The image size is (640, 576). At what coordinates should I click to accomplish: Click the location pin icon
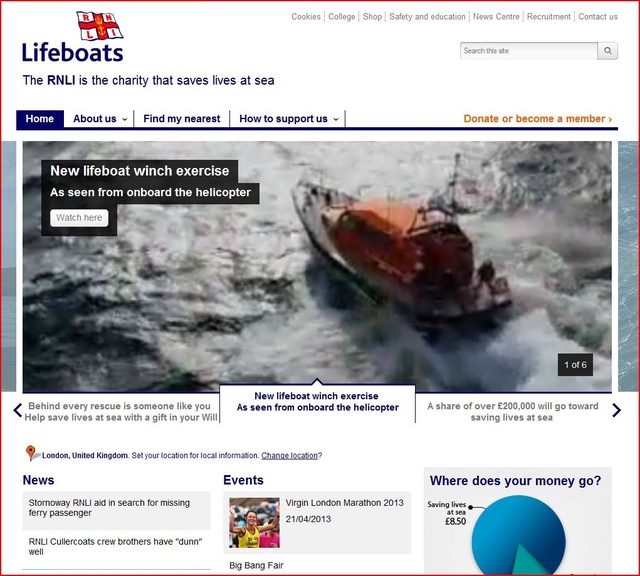(31, 454)
